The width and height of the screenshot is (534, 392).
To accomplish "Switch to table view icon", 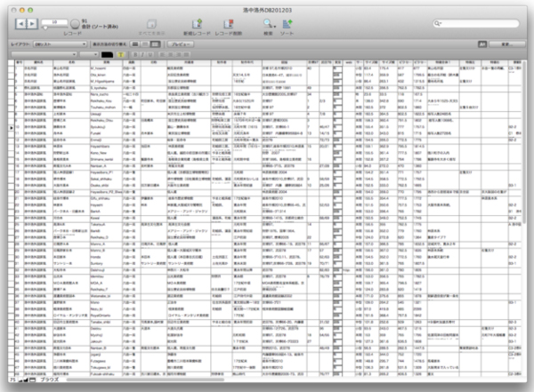I will click(x=155, y=44).
